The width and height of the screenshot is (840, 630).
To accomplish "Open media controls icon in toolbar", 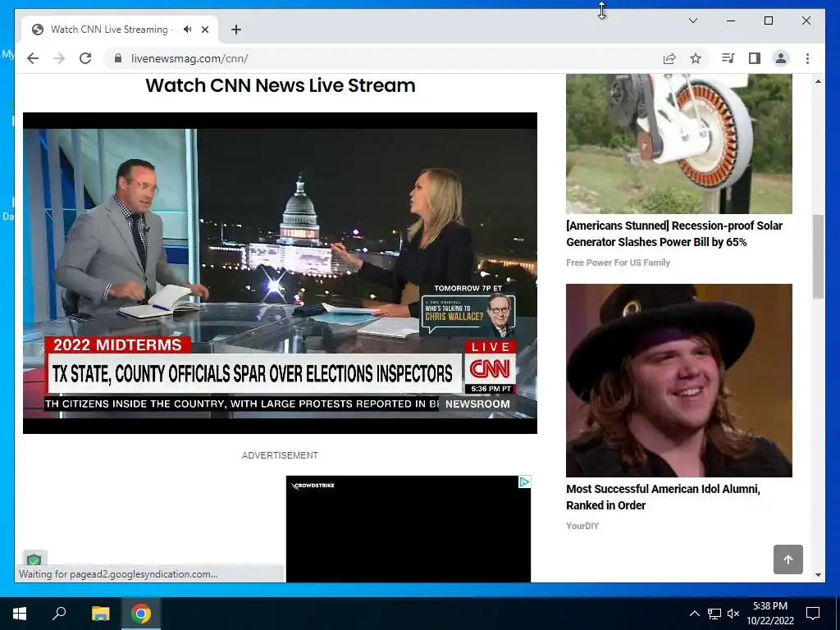I will (x=728, y=58).
